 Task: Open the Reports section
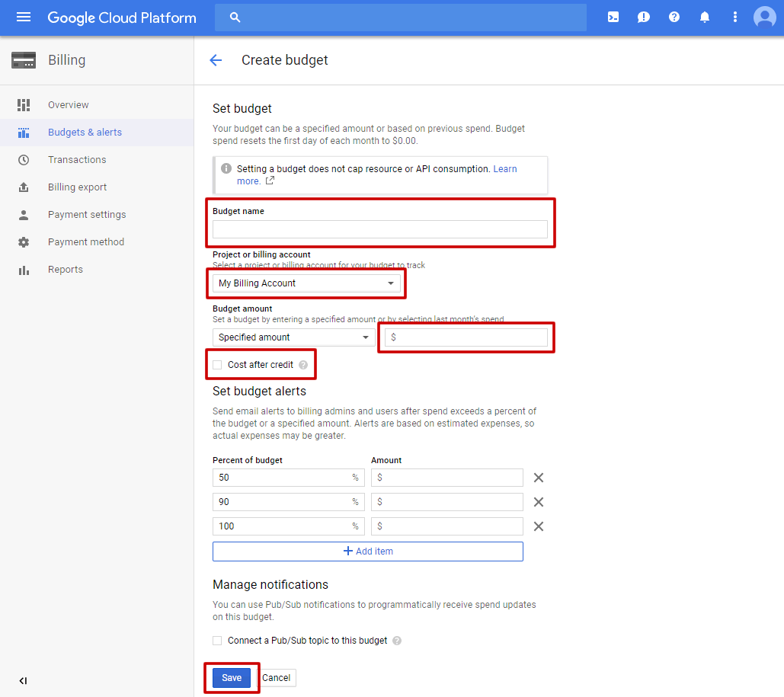[66, 269]
